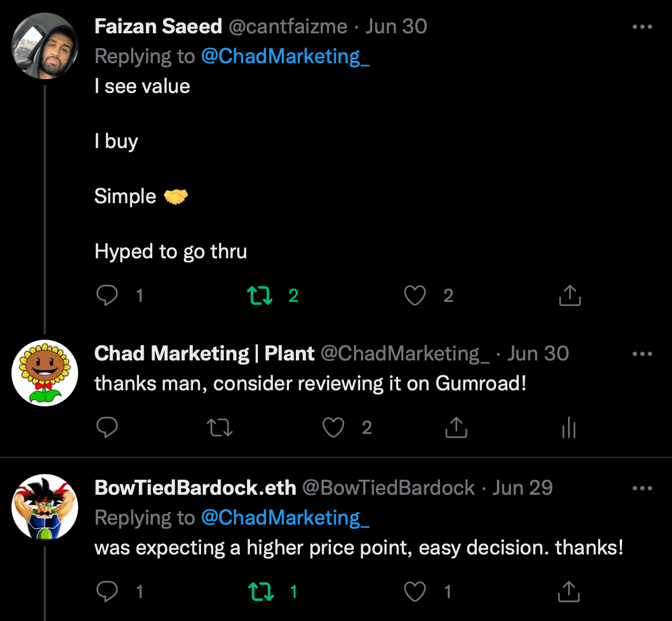Like Chad Marketing's Gumroad tweet
672x621 pixels.
point(334,428)
